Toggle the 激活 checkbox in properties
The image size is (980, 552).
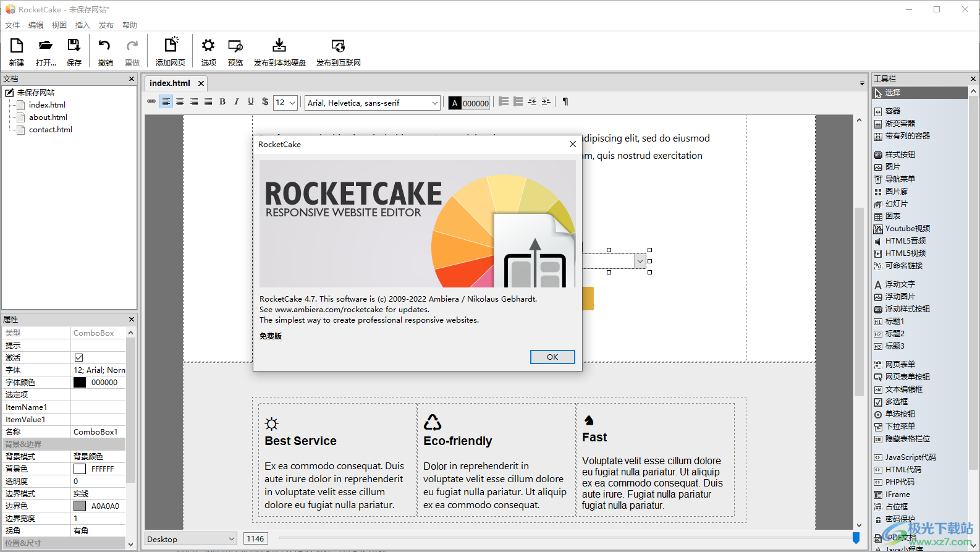coord(78,358)
